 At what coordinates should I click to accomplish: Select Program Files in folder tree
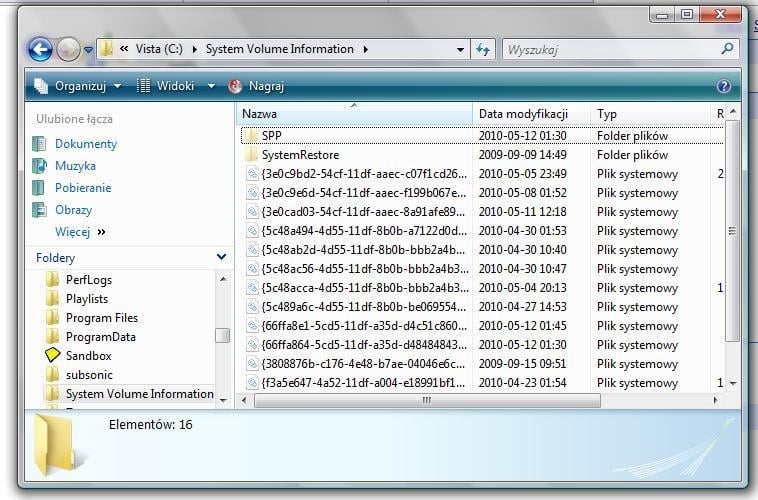click(101, 318)
